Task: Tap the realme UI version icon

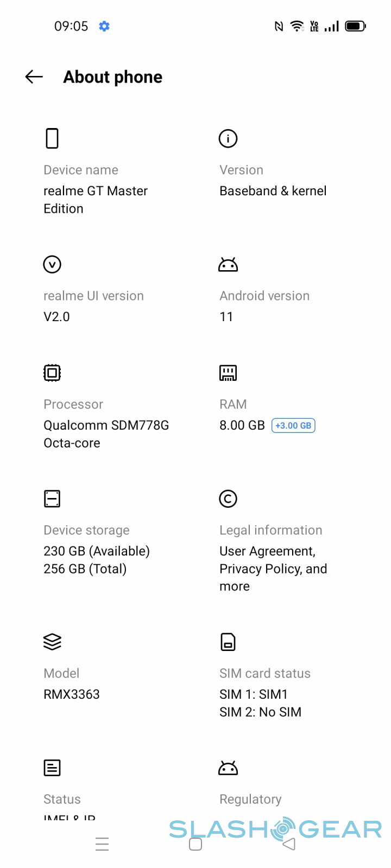Action: [52, 264]
